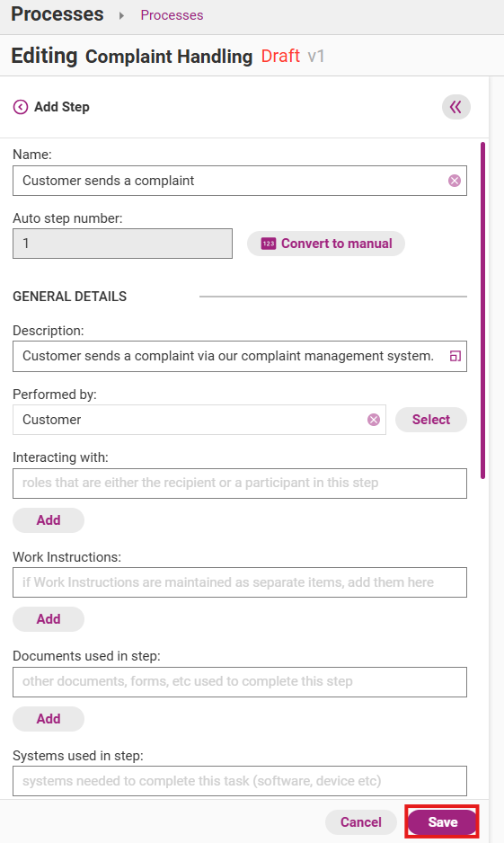Click the back arrow beside Add Step
The height and width of the screenshot is (843, 504).
pyautogui.click(x=21, y=107)
